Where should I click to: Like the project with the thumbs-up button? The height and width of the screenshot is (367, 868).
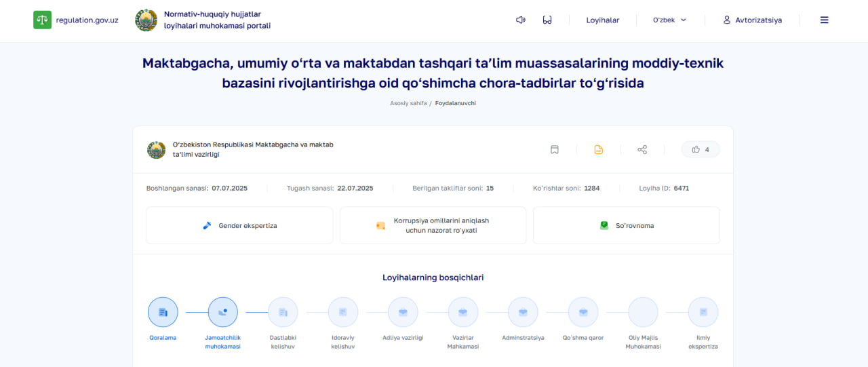[x=701, y=149]
